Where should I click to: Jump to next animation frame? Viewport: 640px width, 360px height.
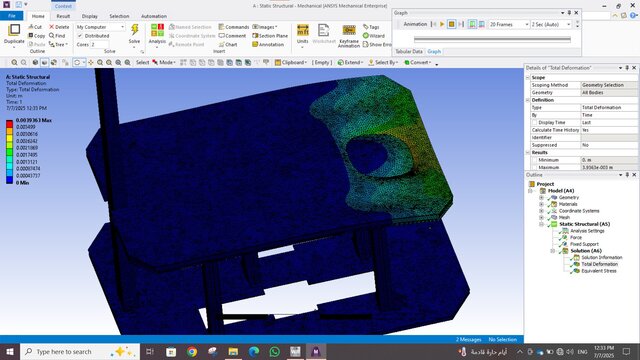click(461, 24)
